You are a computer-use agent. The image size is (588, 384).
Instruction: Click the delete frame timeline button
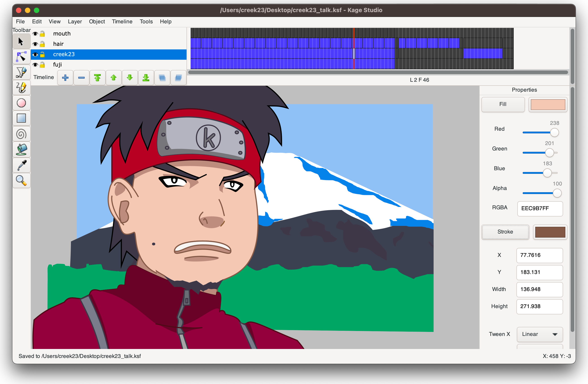[81, 78]
